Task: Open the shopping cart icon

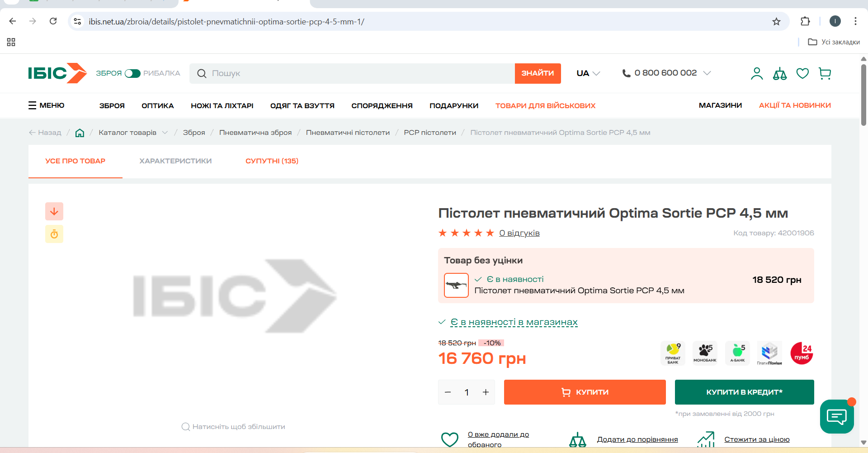Action: point(825,73)
